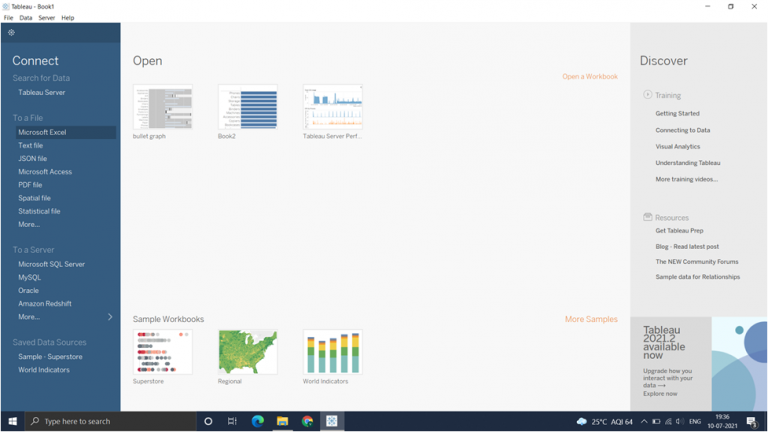Open the Help menu

pos(68,18)
